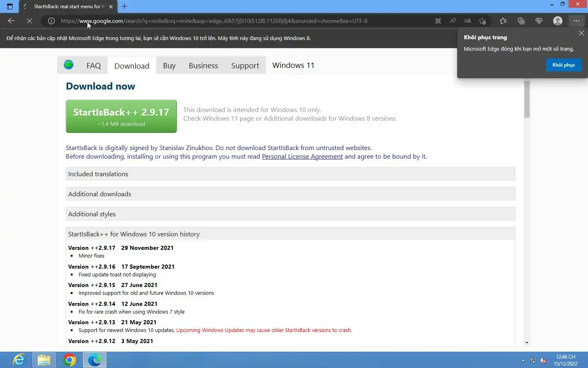Open the apps grid icon in address bar
Viewport: 588px width, 368px height.
pyautogui.click(x=438, y=21)
